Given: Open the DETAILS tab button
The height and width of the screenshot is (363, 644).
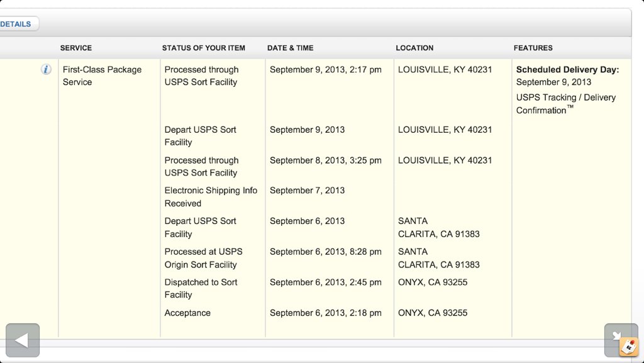Looking at the screenshot, I should pos(16,24).
